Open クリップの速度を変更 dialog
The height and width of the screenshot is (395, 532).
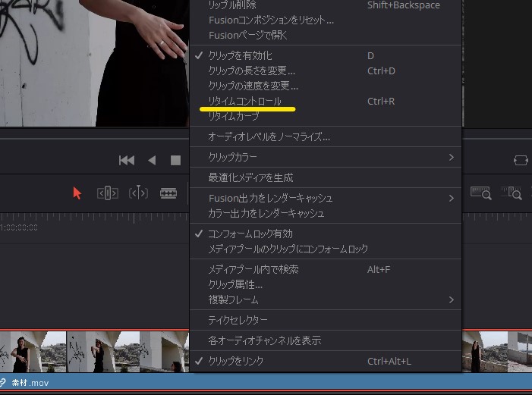click(x=326, y=86)
